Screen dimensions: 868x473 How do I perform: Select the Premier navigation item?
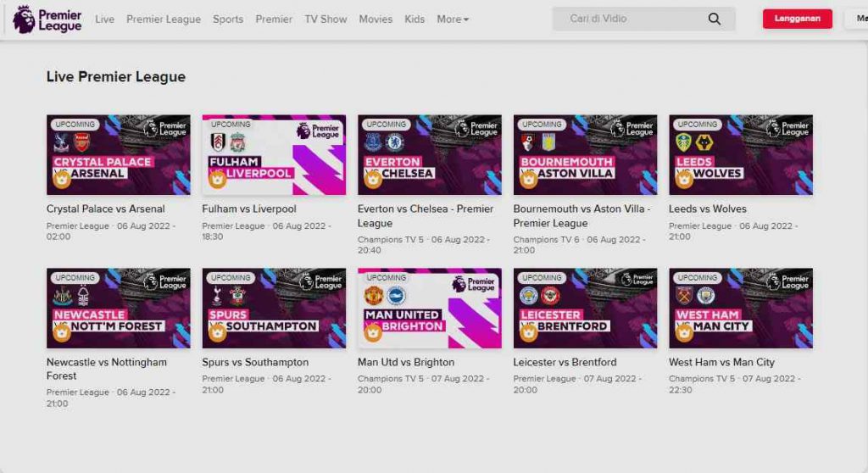point(274,19)
